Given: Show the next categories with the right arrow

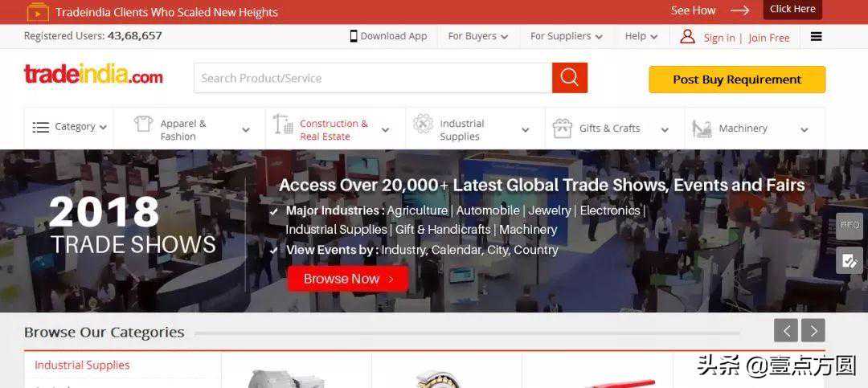Looking at the screenshot, I should [813, 330].
